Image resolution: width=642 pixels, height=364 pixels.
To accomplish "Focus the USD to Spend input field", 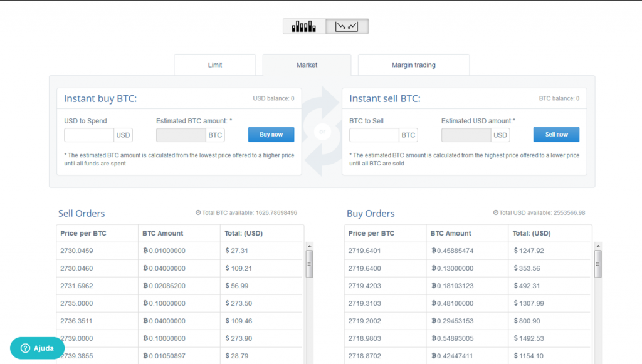I will pos(89,135).
